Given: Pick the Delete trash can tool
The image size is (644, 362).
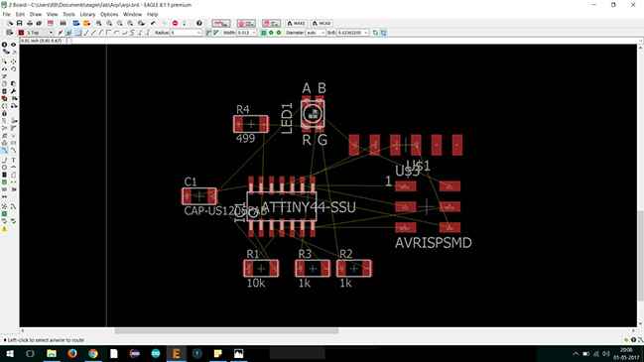Looking at the screenshot, I should [x=5, y=91].
